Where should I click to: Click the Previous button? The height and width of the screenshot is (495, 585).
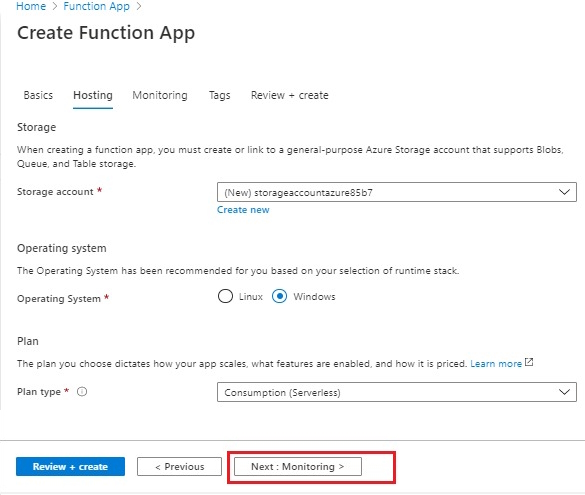(x=179, y=467)
